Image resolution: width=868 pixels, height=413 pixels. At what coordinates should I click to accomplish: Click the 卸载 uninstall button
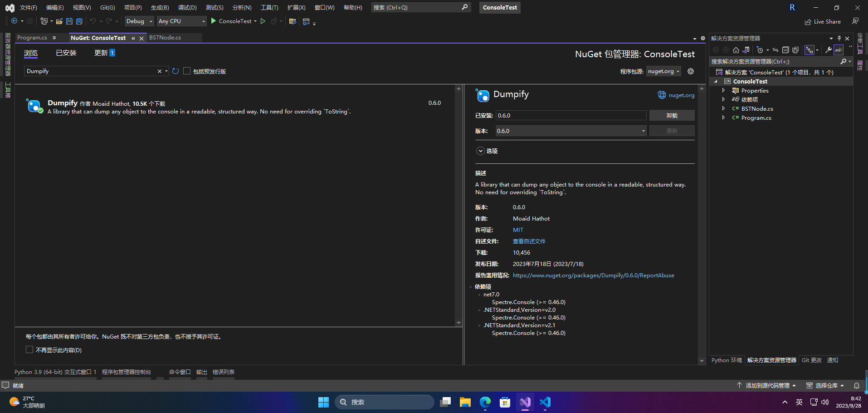point(672,115)
